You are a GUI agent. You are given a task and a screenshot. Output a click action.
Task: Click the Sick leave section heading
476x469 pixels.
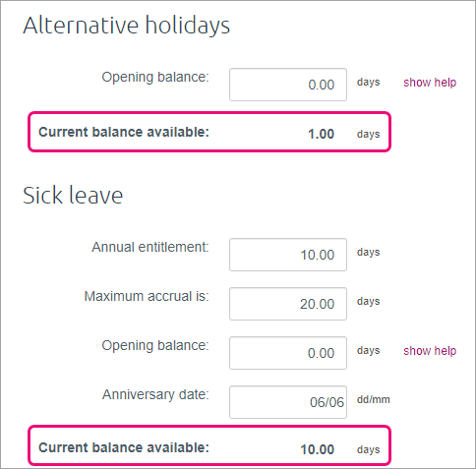(x=73, y=196)
